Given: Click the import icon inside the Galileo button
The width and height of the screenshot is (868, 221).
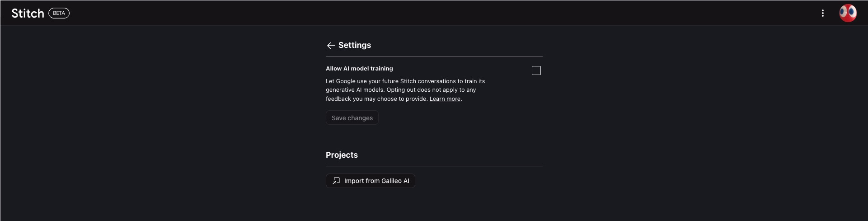Looking at the screenshot, I should point(336,181).
